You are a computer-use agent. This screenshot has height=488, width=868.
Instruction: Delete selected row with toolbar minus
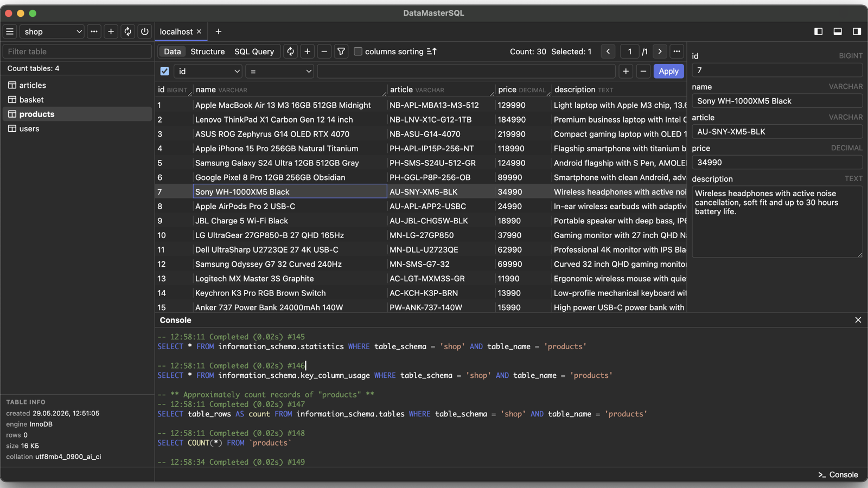pyautogui.click(x=324, y=52)
